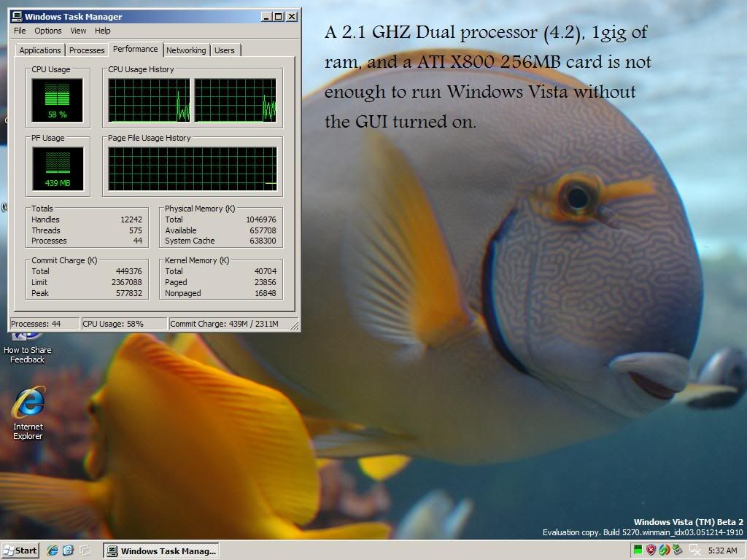Open the Options menu
747x560 pixels.
47,31
